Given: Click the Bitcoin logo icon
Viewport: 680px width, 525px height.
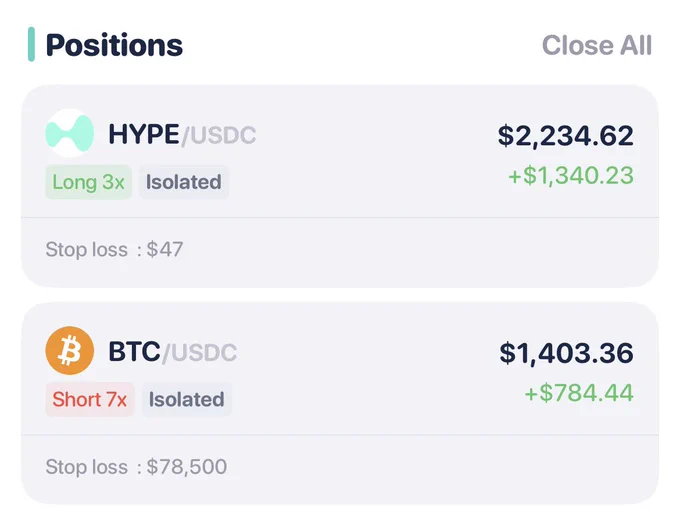Looking at the screenshot, I should (70, 351).
